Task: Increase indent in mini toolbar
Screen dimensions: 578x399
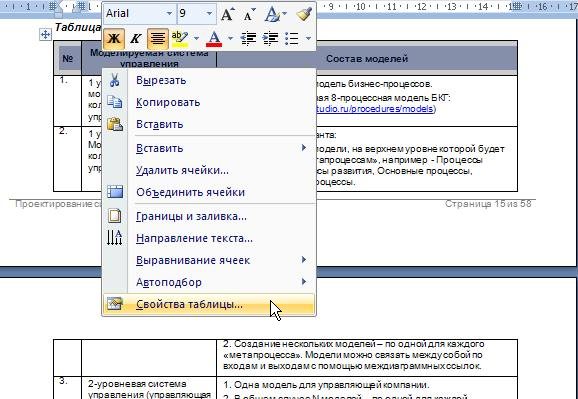Action: pos(270,38)
